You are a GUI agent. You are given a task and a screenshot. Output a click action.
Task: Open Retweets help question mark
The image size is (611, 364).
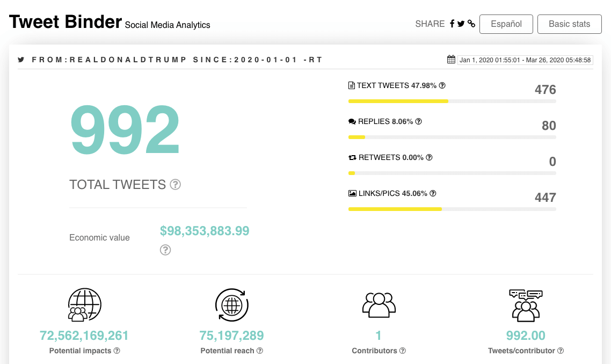(429, 157)
